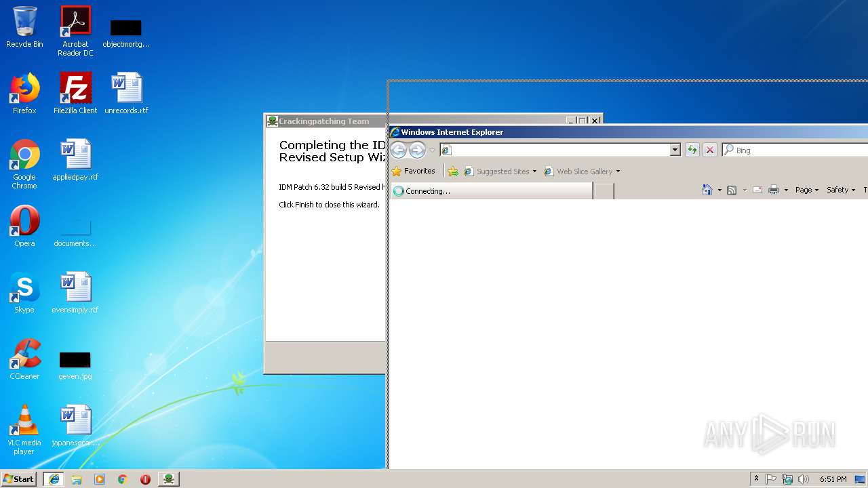Launch Opera from the desktop

24,226
